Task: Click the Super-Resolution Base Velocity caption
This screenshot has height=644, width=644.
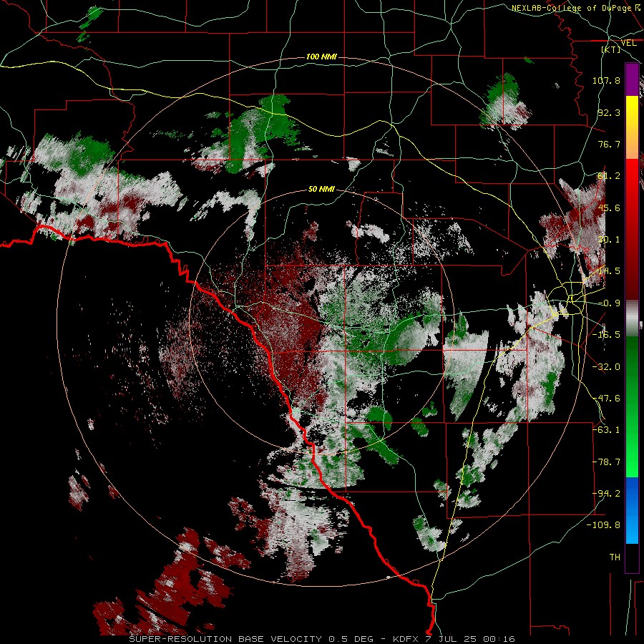Action: click(322, 639)
